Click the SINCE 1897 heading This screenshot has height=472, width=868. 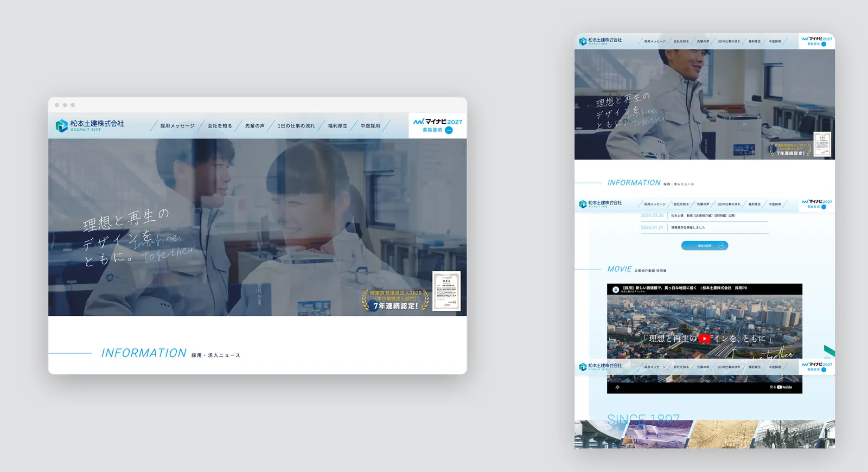point(643,419)
